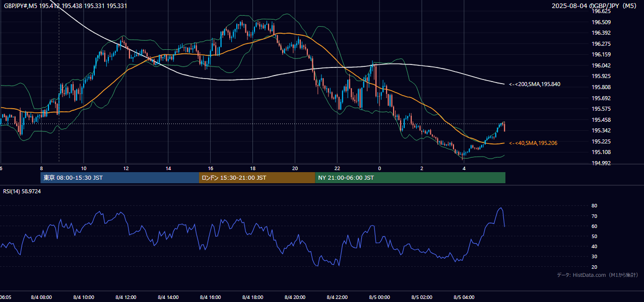Click hour label 14 under the price chart
This screenshot has height=302, width=644.
point(168,168)
